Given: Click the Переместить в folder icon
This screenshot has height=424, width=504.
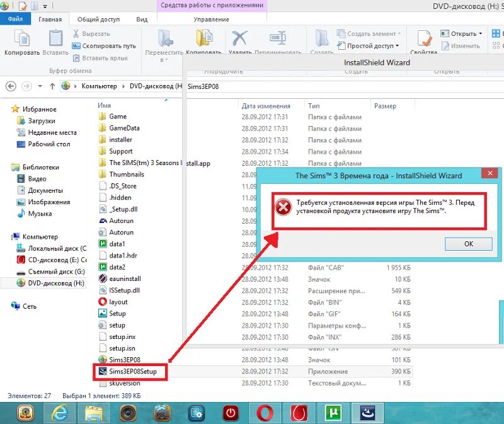Looking at the screenshot, I should (165, 38).
